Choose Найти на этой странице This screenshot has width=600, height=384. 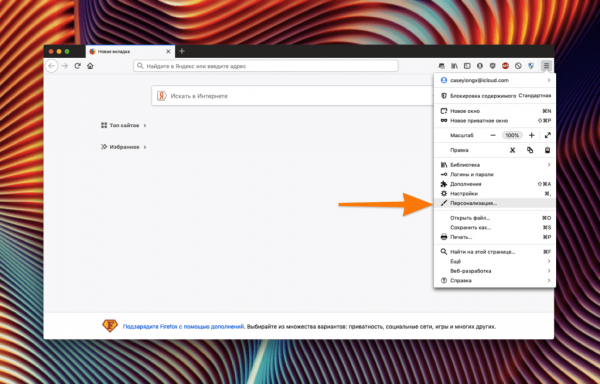point(495,252)
